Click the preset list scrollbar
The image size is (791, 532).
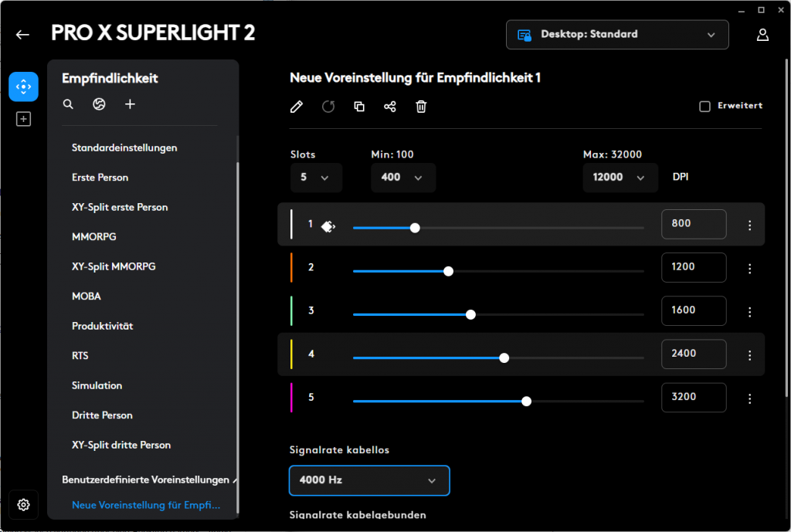coord(237,338)
